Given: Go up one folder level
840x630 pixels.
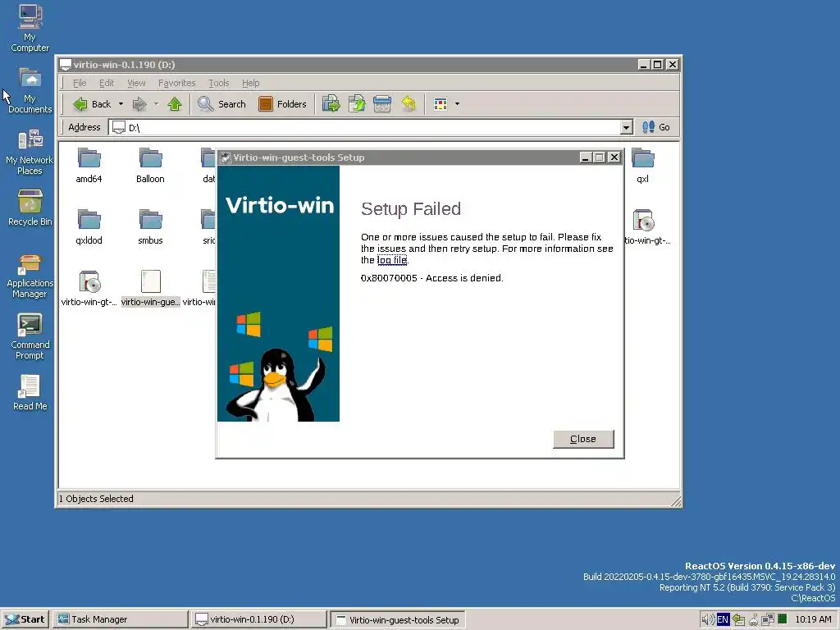Looking at the screenshot, I should (x=175, y=104).
